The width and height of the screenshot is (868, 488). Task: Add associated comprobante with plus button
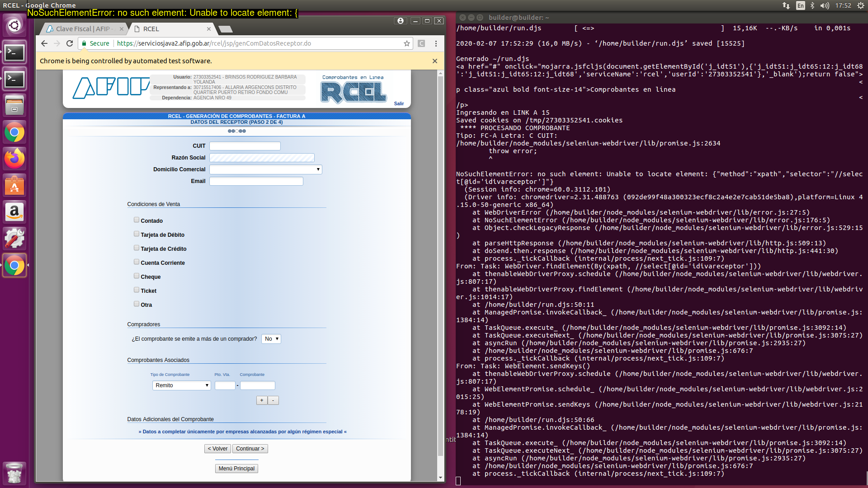pyautogui.click(x=262, y=400)
